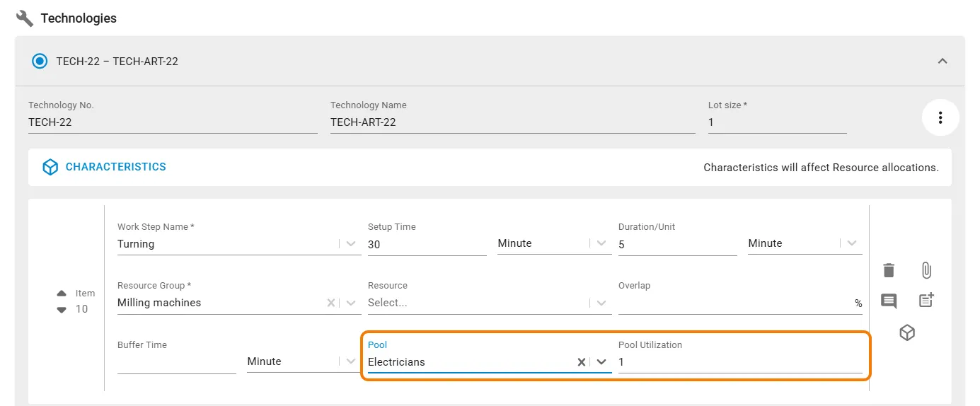Open the Resource Group dropdown arrow
The height and width of the screenshot is (406, 980).
tap(351, 303)
